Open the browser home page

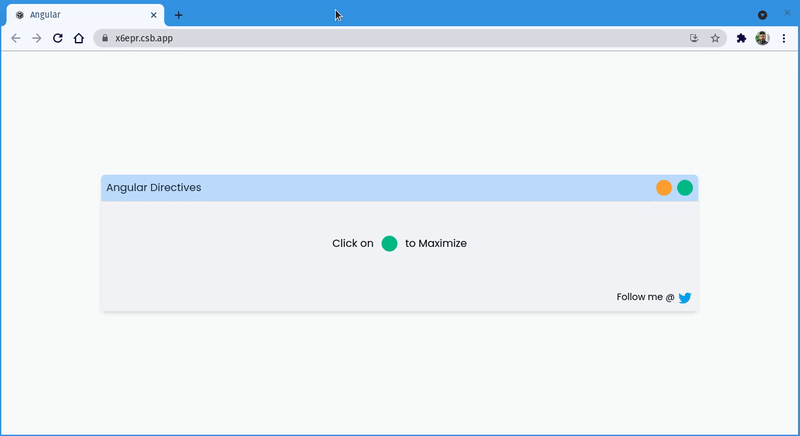coord(79,38)
